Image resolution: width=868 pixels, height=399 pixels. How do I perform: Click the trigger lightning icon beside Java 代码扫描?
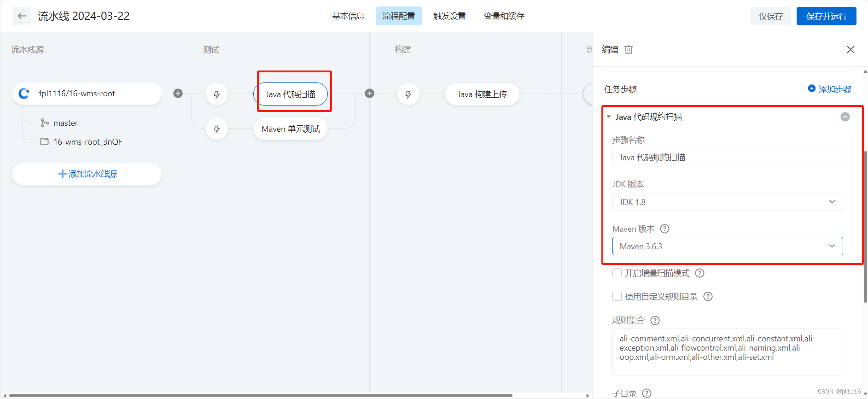217,94
